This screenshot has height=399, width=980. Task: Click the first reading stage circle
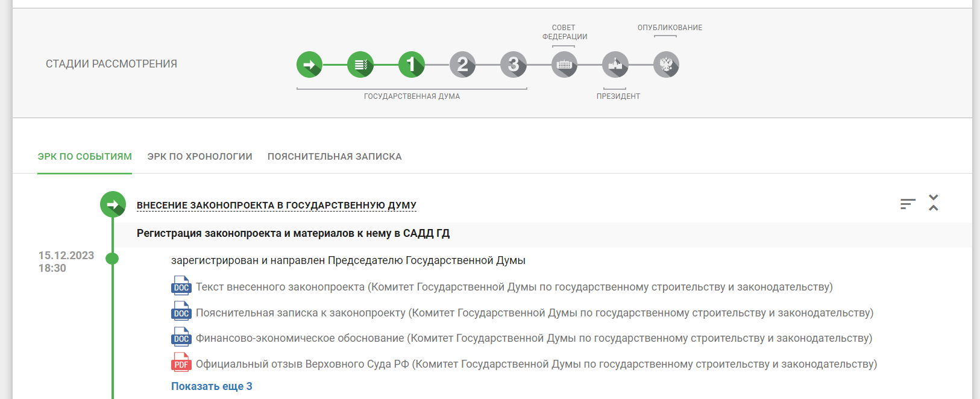[x=411, y=64]
